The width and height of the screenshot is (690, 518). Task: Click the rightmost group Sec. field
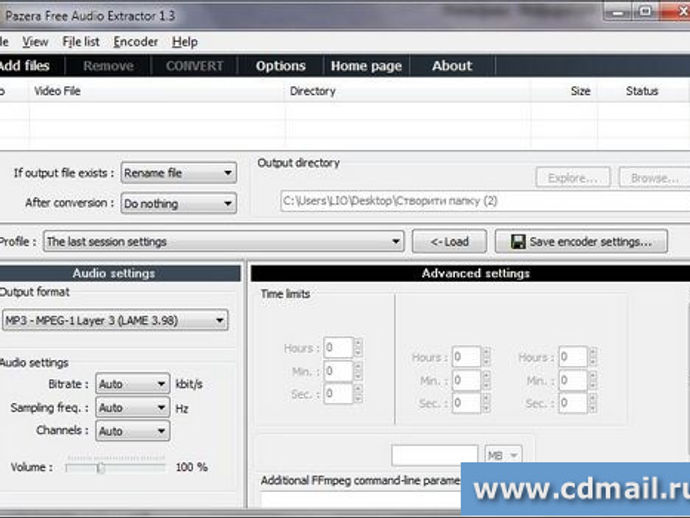pyautogui.click(x=573, y=403)
